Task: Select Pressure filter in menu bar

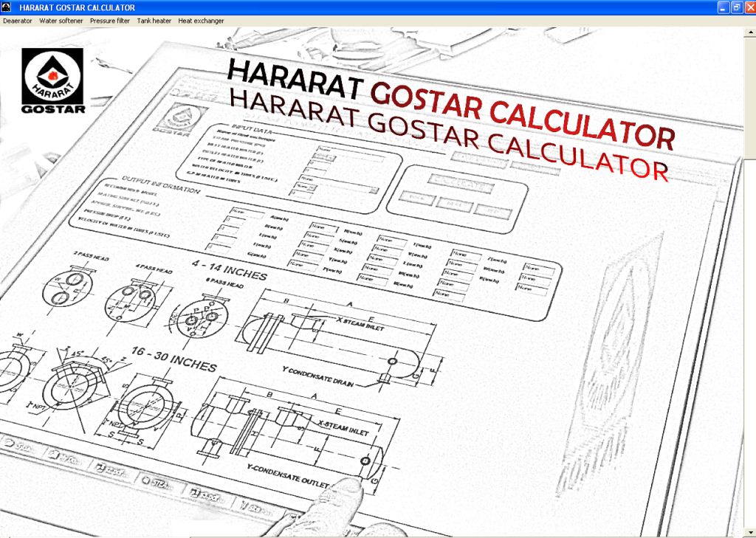Action: coord(110,21)
